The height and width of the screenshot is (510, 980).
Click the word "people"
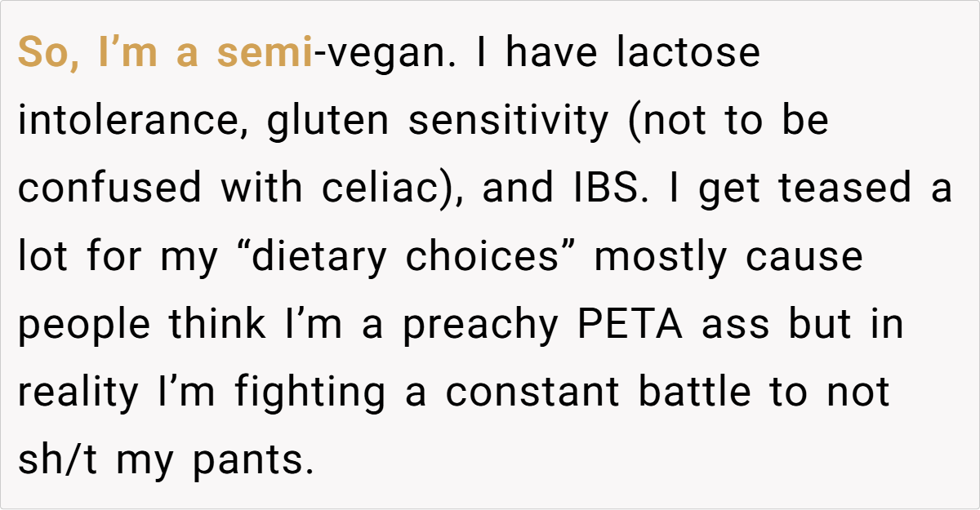point(84,324)
